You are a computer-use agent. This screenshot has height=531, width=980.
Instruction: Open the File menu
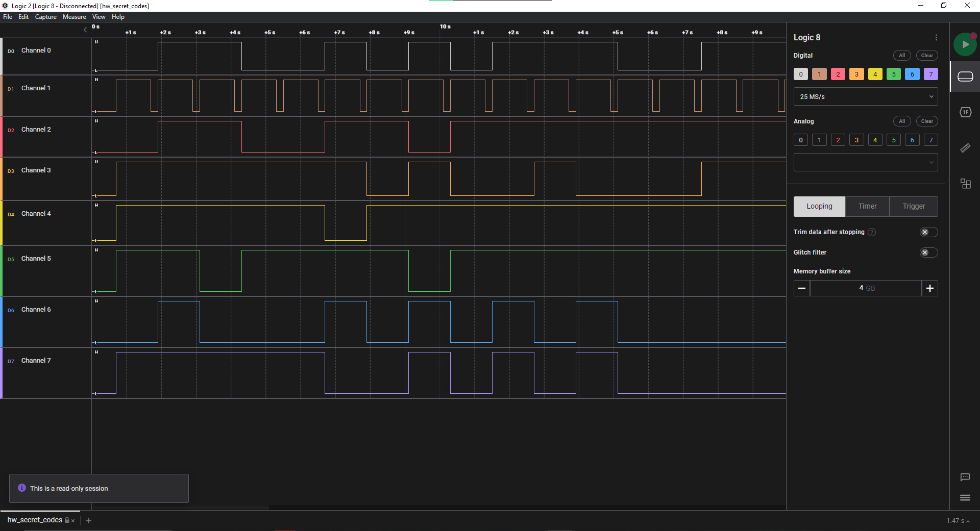8,17
